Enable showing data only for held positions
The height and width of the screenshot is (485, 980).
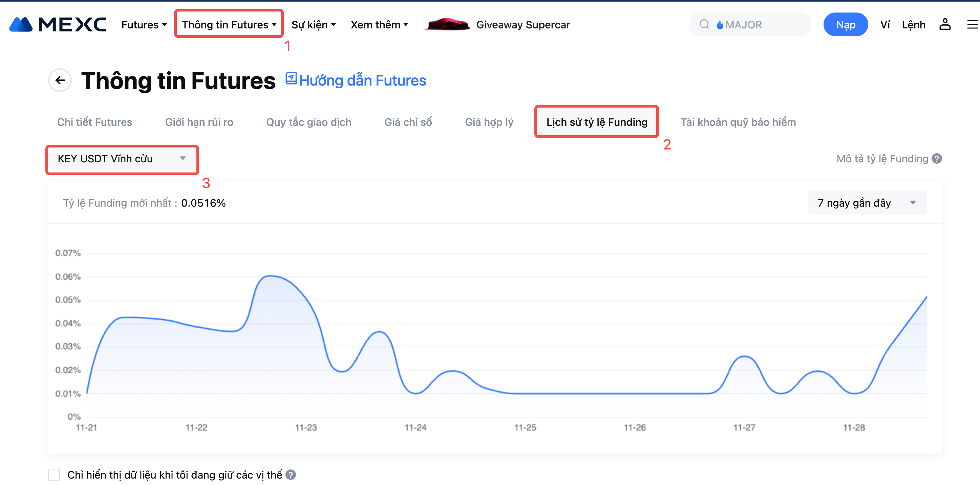pos(54,475)
